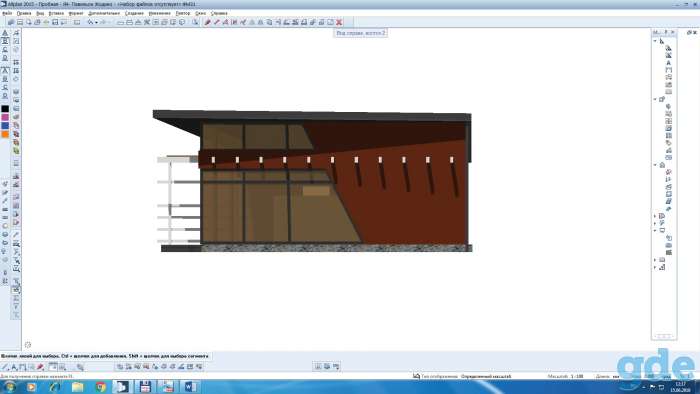Open the Создание menu

134,13
